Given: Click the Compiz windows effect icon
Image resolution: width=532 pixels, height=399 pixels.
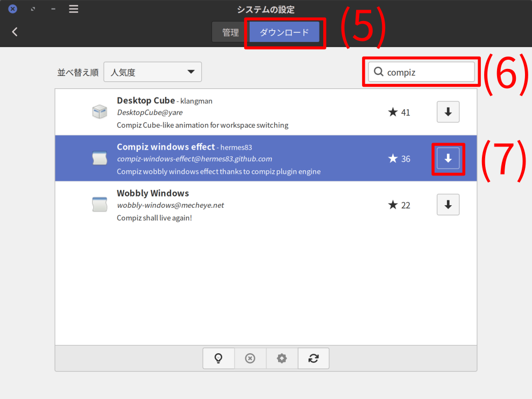Looking at the screenshot, I should tap(100, 158).
